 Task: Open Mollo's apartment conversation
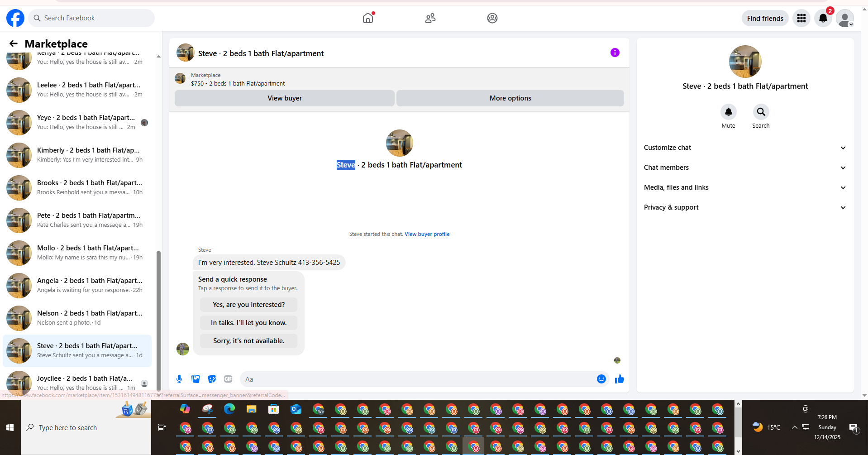pyautogui.click(x=77, y=253)
